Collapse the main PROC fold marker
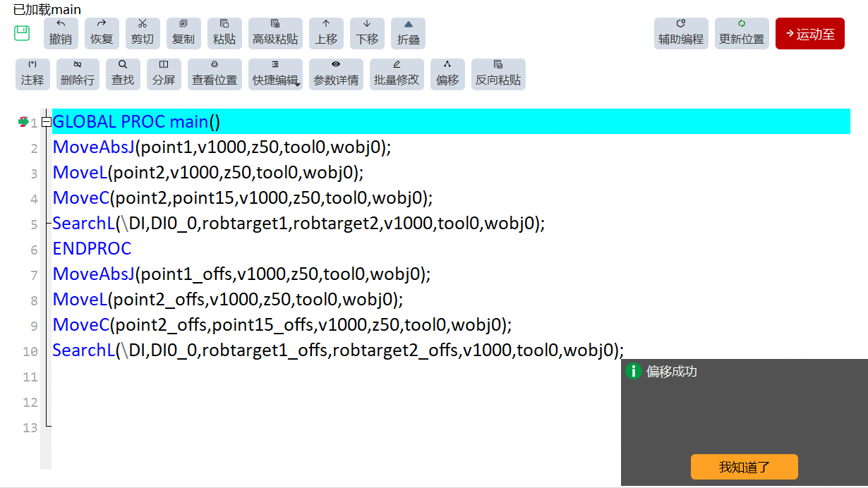This screenshot has width=868, height=488. point(47,122)
